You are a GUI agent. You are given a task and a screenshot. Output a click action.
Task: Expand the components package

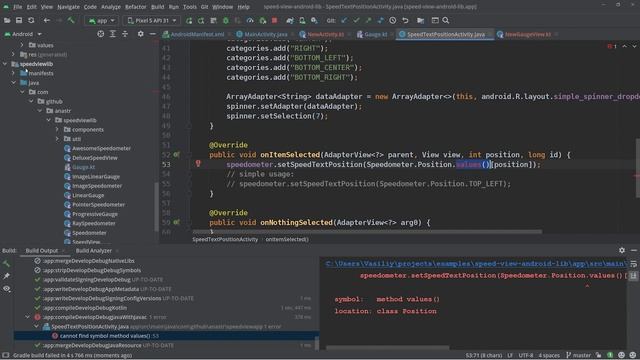coord(57,130)
